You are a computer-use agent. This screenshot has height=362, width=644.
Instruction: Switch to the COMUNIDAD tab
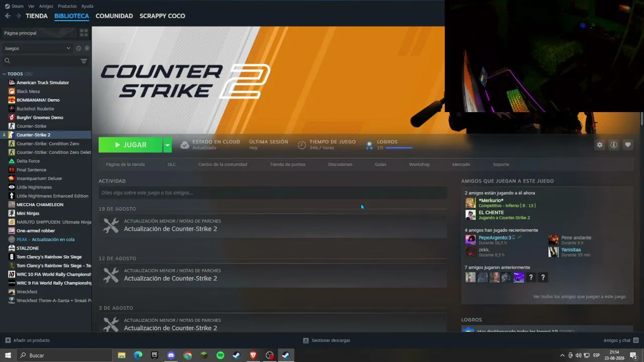114,16
